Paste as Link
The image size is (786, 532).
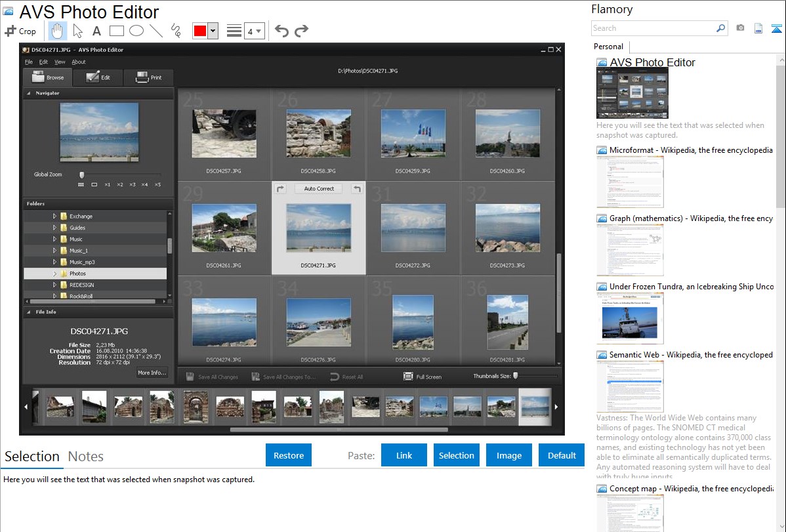click(404, 455)
